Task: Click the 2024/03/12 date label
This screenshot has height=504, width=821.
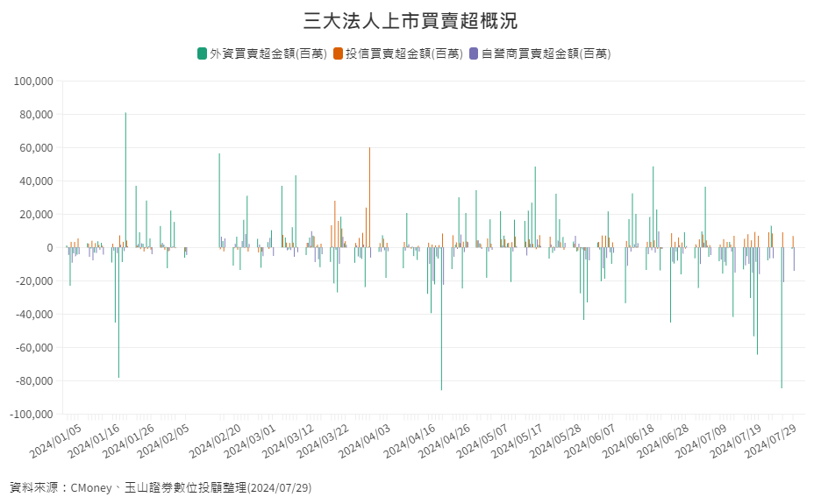Action: [x=289, y=442]
